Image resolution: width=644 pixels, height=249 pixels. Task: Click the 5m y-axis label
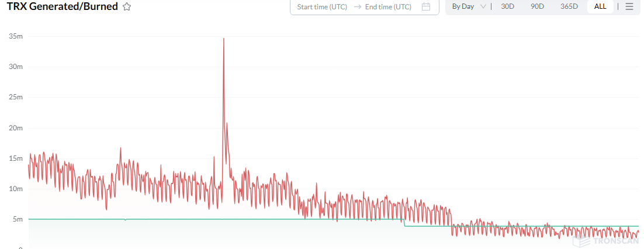click(x=18, y=219)
